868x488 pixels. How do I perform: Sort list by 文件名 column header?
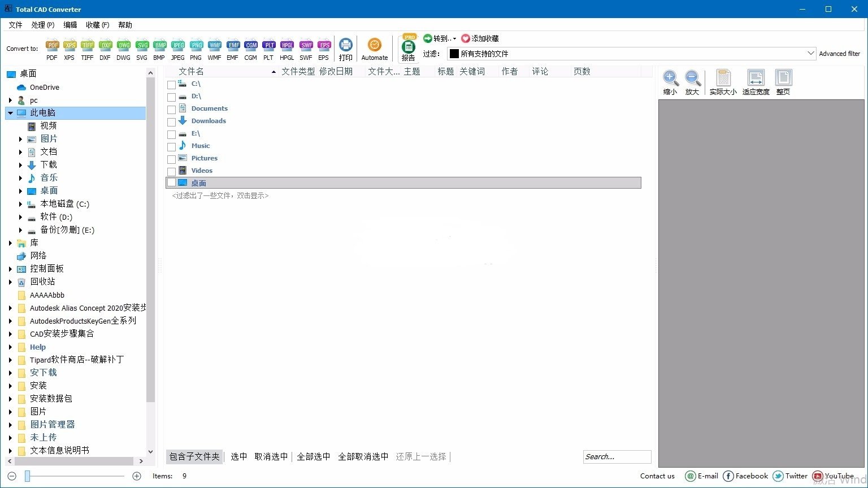click(x=222, y=71)
